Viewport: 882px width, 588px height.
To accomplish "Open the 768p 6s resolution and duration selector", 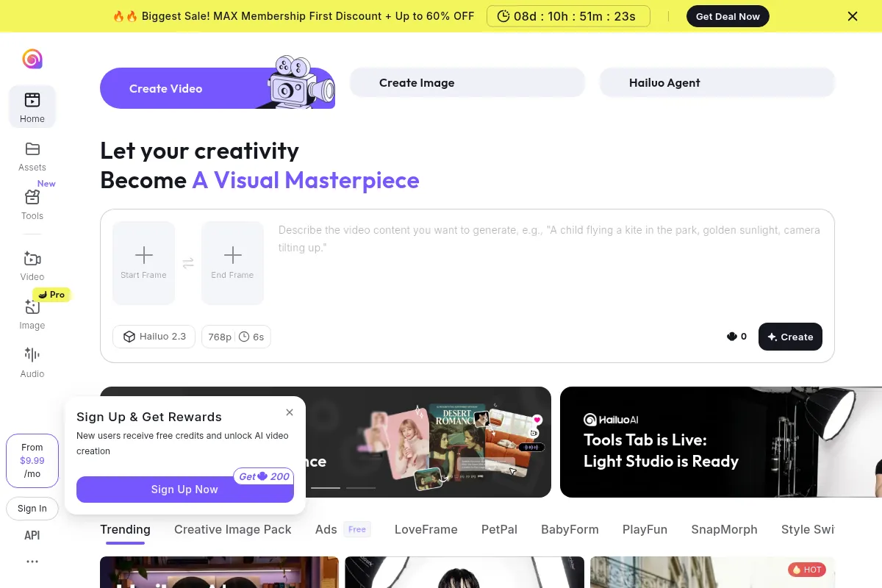I will coord(236,337).
